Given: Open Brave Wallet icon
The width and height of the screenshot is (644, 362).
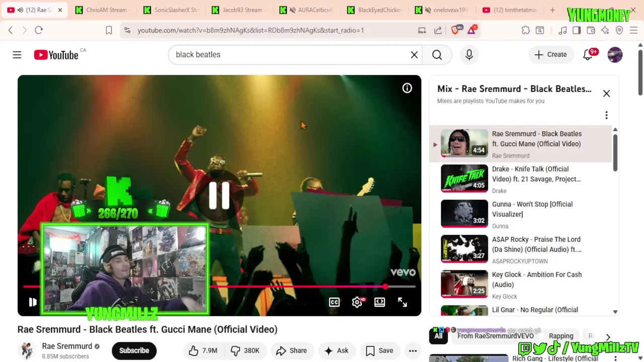Looking at the screenshot, I should [591, 30].
